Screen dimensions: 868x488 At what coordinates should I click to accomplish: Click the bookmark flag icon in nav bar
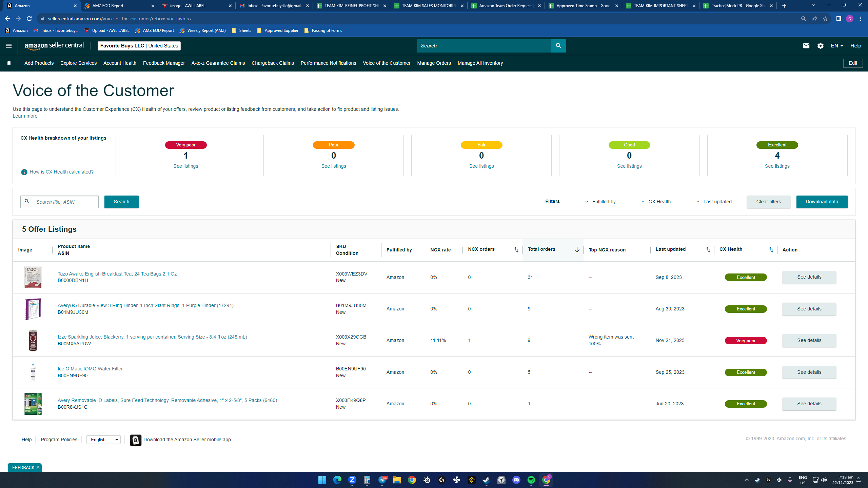point(9,63)
